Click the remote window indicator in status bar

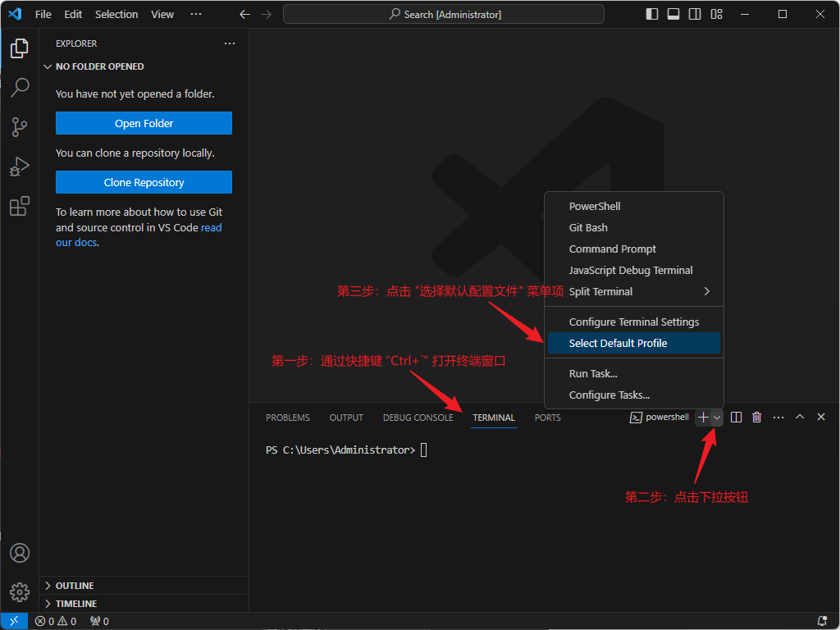[x=14, y=621]
